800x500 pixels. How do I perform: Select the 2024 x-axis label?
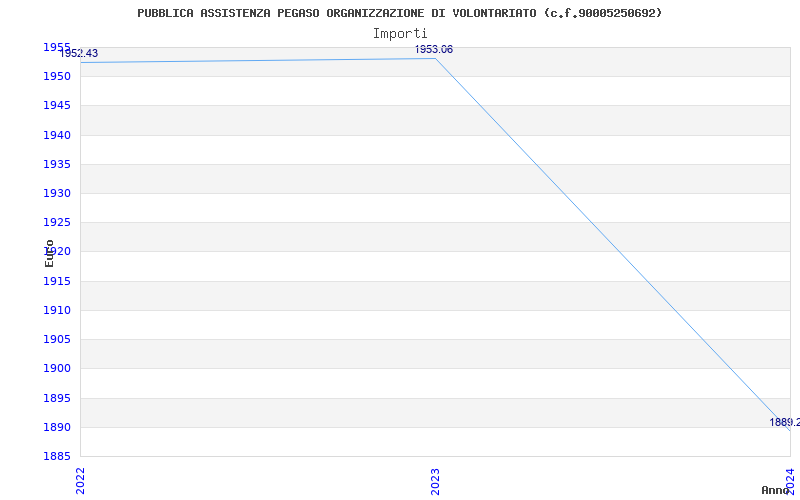pos(790,481)
